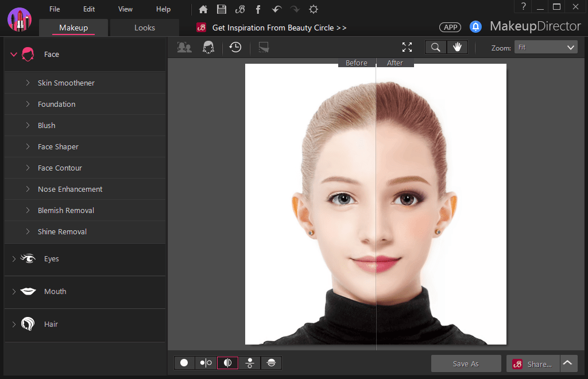Click the Undo arrow icon
The height and width of the screenshot is (379, 588).
tap(276, 9)
